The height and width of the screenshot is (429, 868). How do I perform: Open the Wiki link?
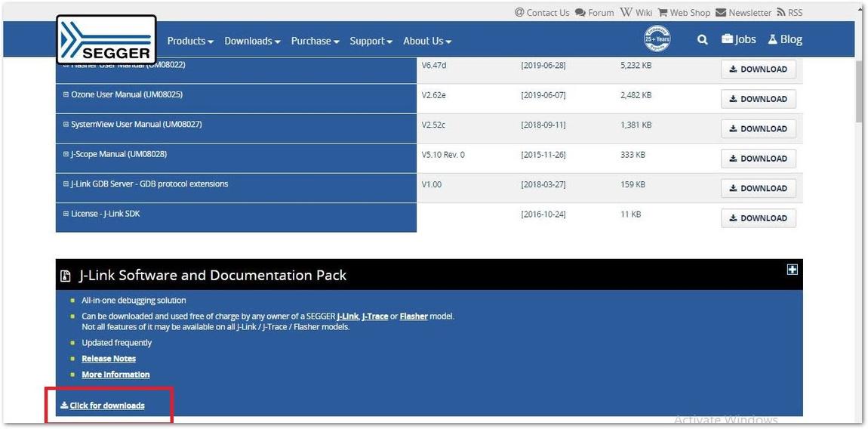[x=636, y=12]
